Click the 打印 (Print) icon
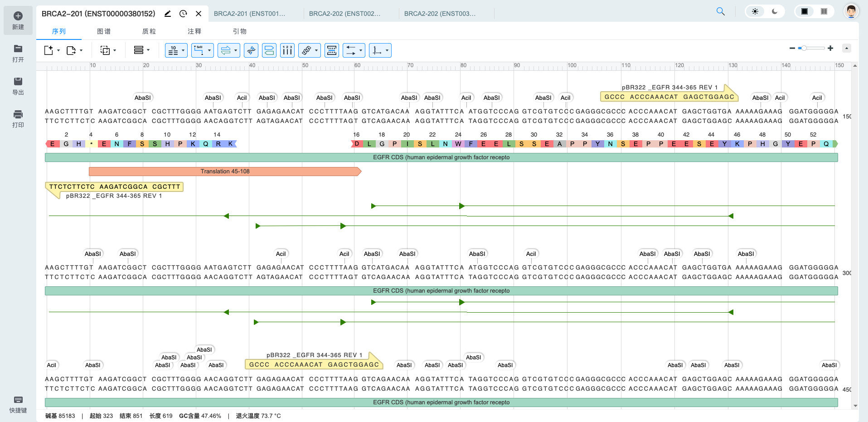Image resolution: width=868 pixels, height=422 pixels. pyautogui.click(x=18, y=114)
